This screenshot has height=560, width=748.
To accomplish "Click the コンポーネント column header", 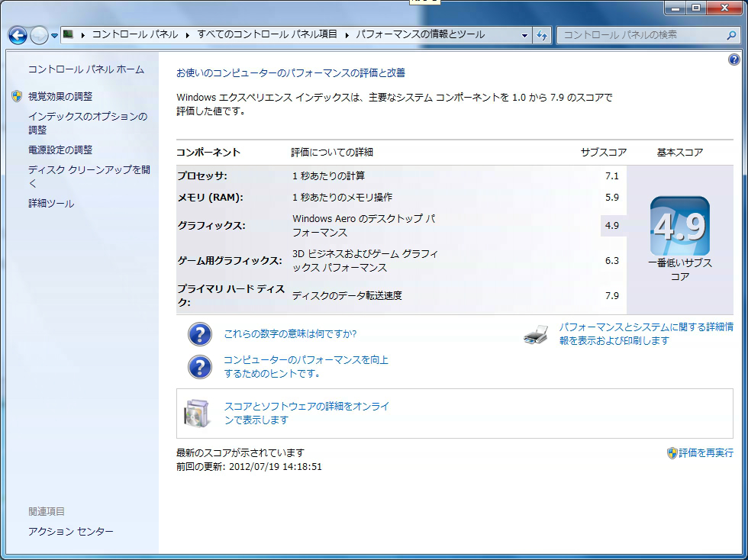I will tap(208, 153).
